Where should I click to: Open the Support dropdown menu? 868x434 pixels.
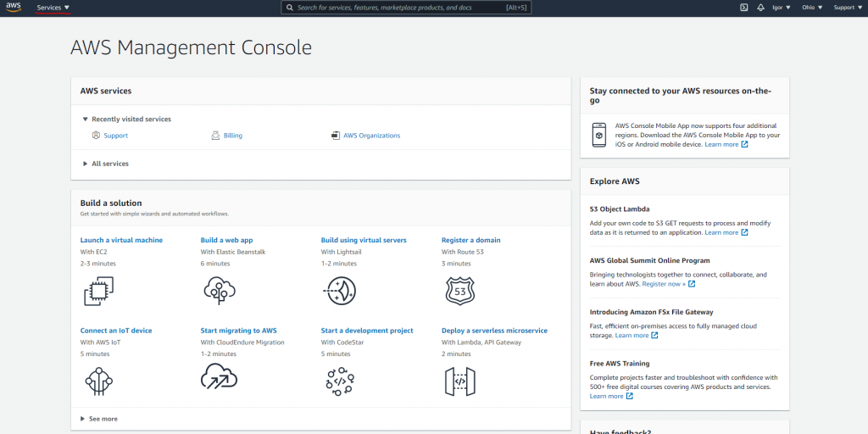click(x=848, y=8)
